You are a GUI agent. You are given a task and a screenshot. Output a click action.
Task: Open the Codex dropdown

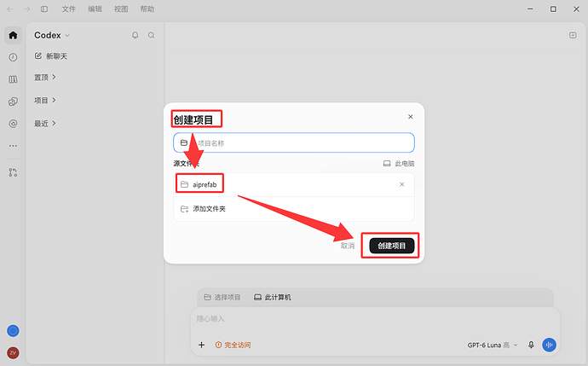point(52,35)
